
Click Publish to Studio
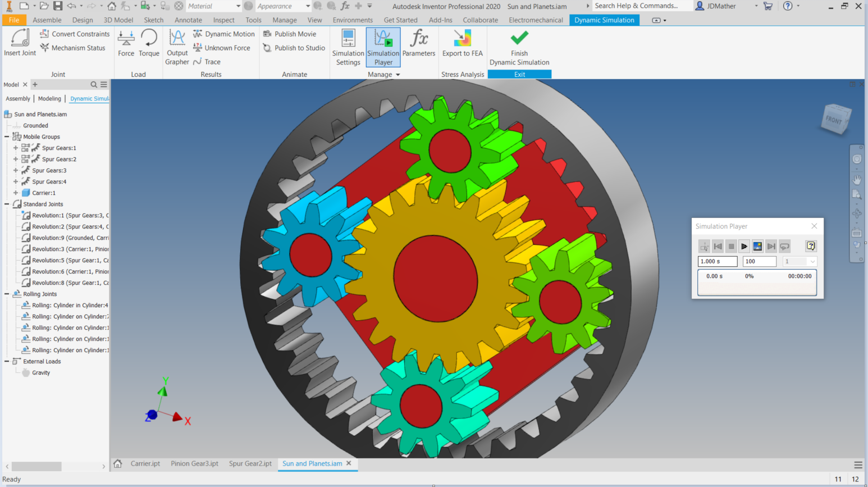[x=294, y=48]
